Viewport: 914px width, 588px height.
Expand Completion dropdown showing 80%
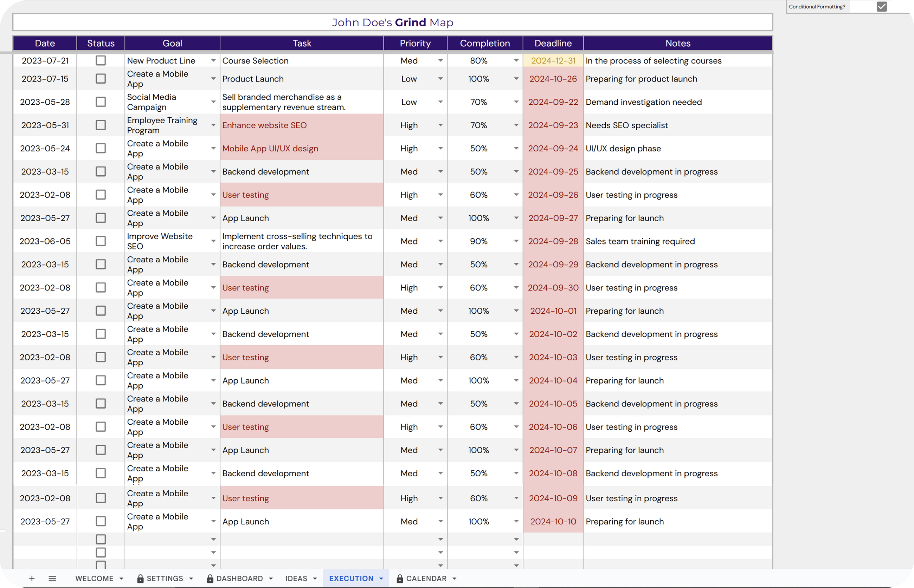(516, 61)
